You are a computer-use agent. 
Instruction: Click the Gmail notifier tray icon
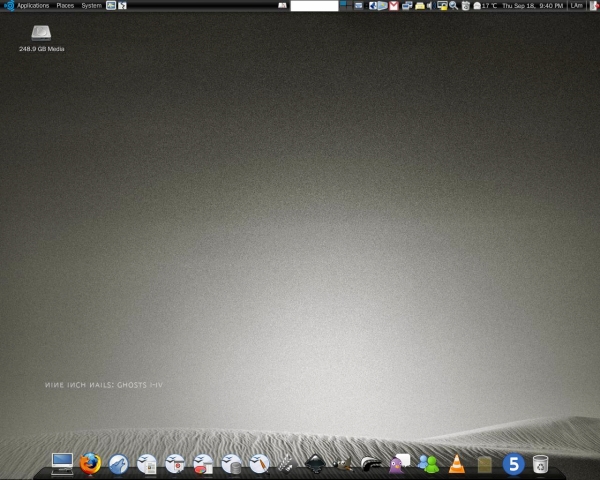tap(394, 6)
